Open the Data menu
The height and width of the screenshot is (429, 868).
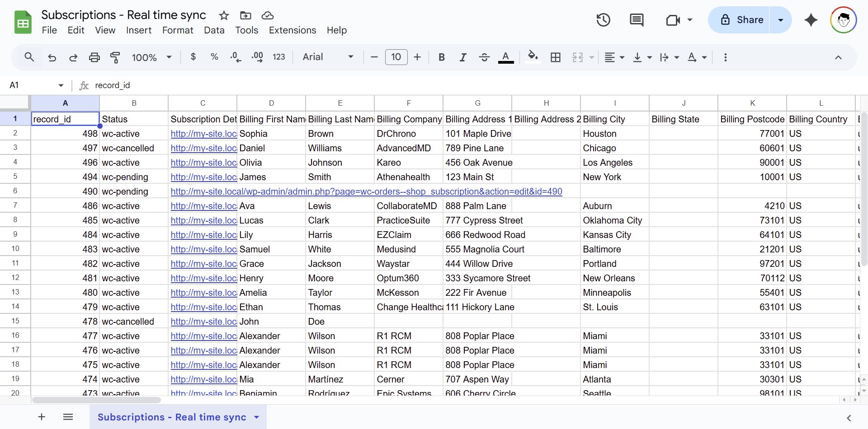coord(214,30)
